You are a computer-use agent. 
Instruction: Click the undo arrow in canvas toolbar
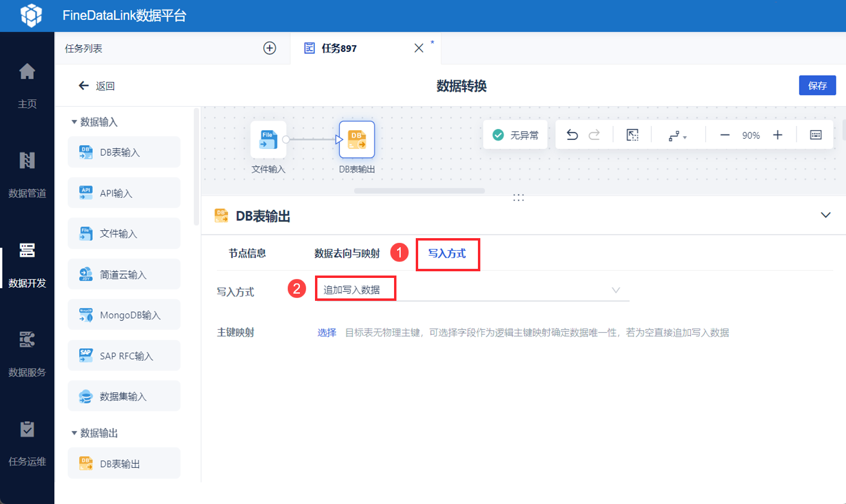pos(572,135)
